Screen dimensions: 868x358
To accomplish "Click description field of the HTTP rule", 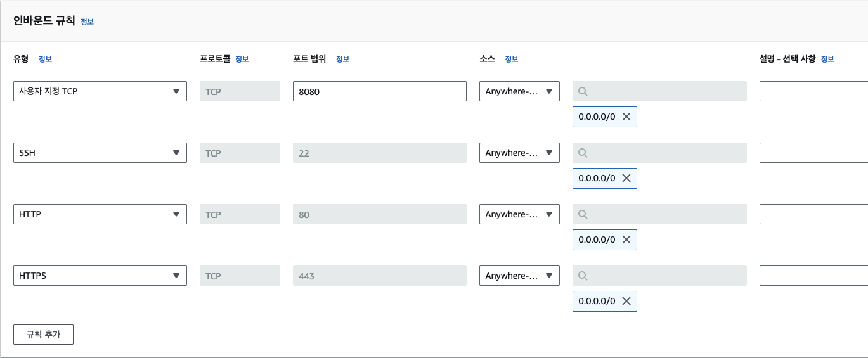I will [813, 214].
